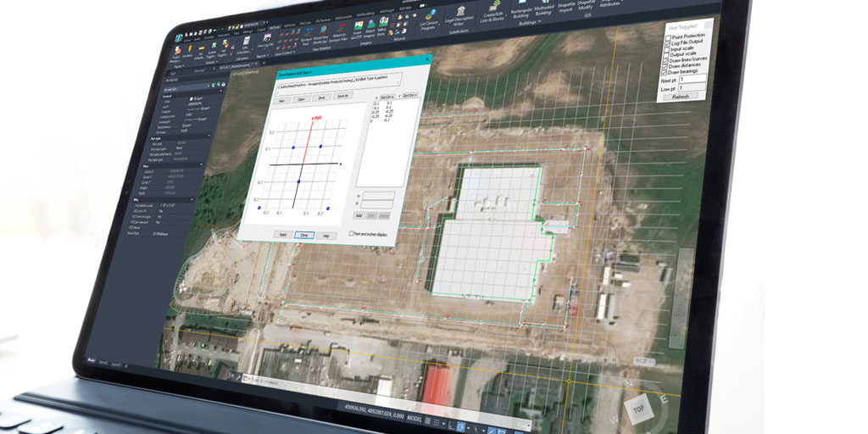Open the MSHub Store icon

[382, 25]
